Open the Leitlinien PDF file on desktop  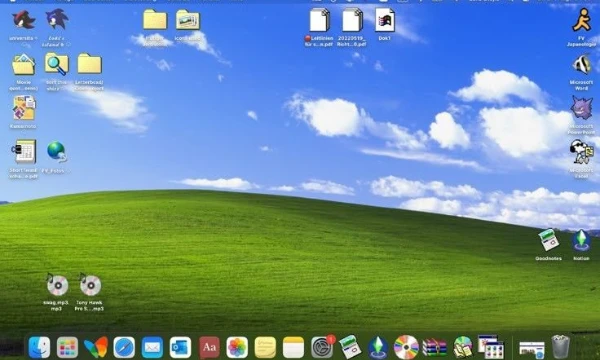(319, 20)
